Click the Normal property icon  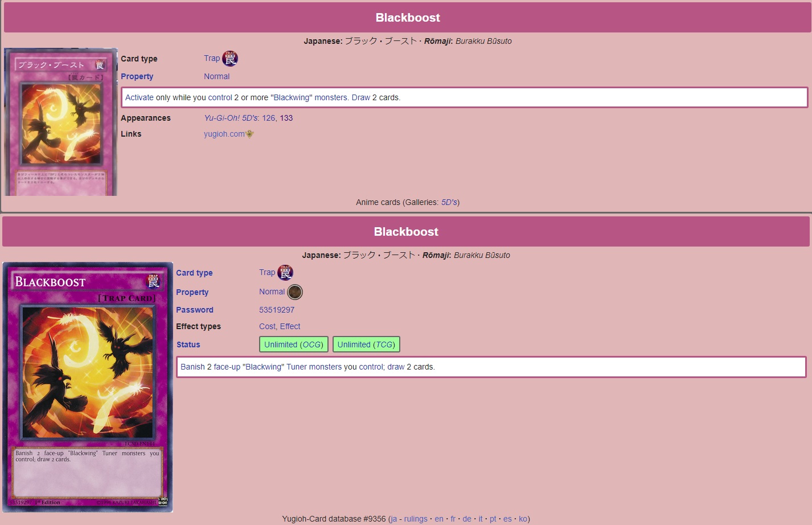295,292
